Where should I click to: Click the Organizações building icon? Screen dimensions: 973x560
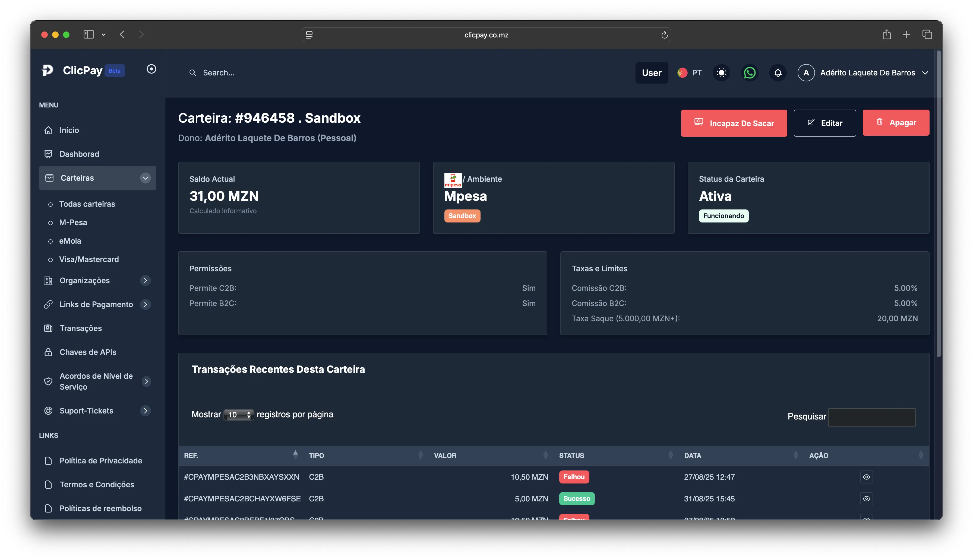point(48,281)
